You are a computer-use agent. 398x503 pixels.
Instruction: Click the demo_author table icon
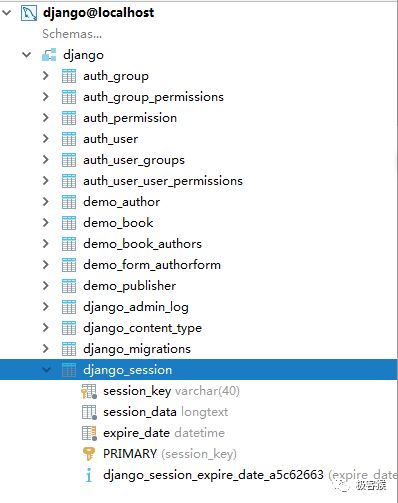pos(69,202)
